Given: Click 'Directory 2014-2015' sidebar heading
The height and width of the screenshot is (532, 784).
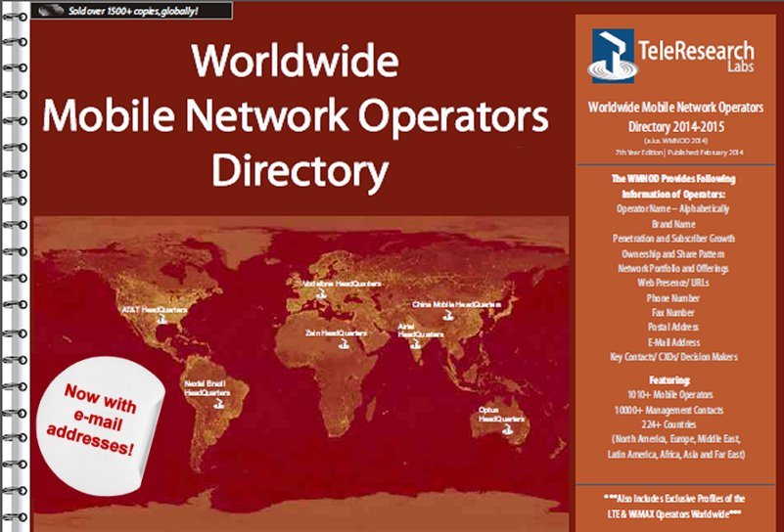Looking at the screenshot, I should pyautogui.click(x=675, y=126).
